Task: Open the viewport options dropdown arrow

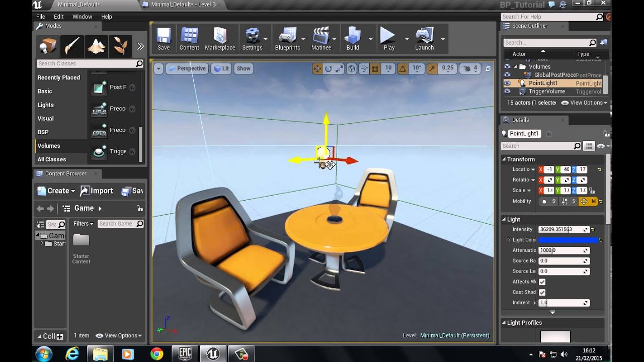Action: click(x=158, y=68)
